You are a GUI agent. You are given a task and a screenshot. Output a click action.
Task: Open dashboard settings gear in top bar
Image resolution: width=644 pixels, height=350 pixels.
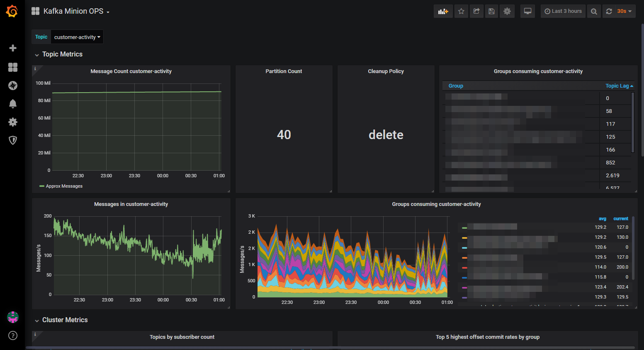pyautogui.click(x=507, y=11)
